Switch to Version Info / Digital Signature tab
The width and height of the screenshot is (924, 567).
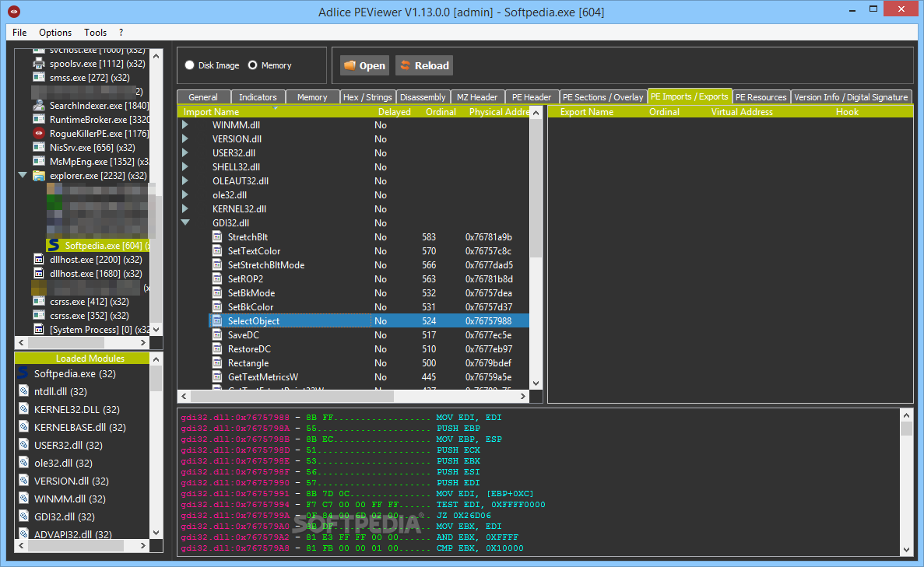850,97
